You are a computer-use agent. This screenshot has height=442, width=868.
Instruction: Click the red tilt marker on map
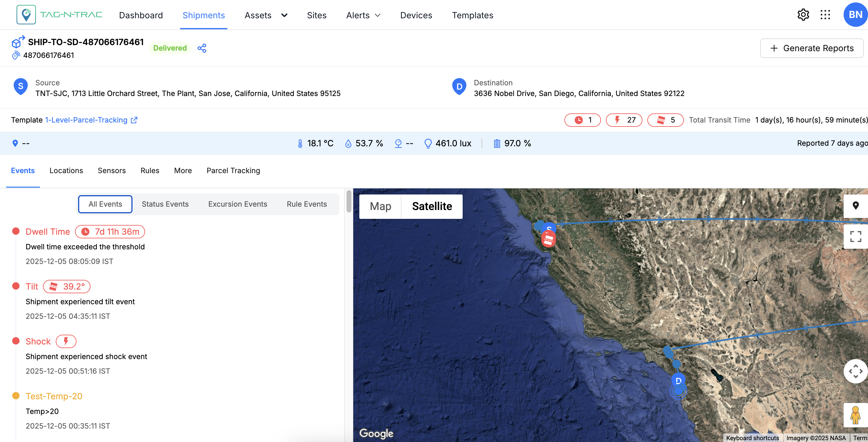[x=548, y=240]
